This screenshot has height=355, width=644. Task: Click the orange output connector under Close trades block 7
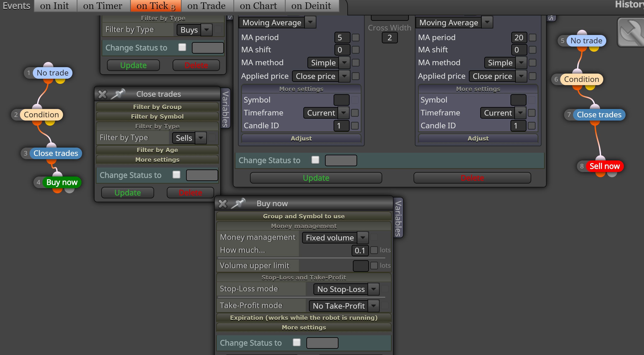pyautogui.click(x=595, y=122)
